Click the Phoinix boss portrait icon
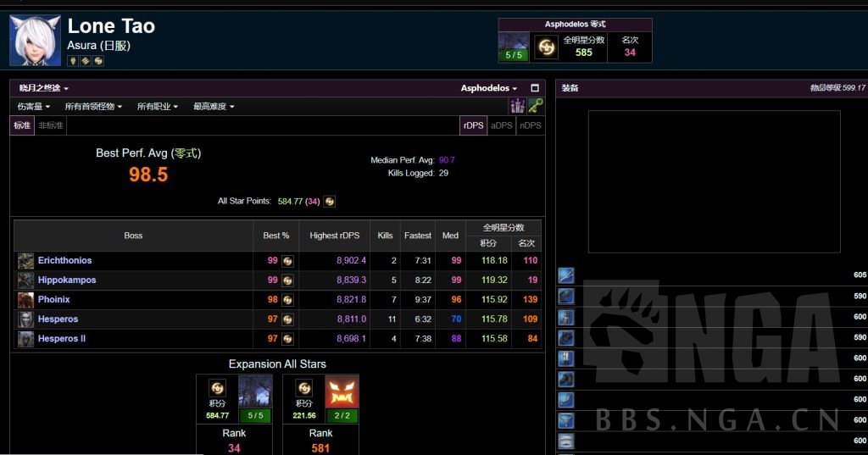Image resolution: width=868 pixels, height=455 pixels. pos(26,300)
